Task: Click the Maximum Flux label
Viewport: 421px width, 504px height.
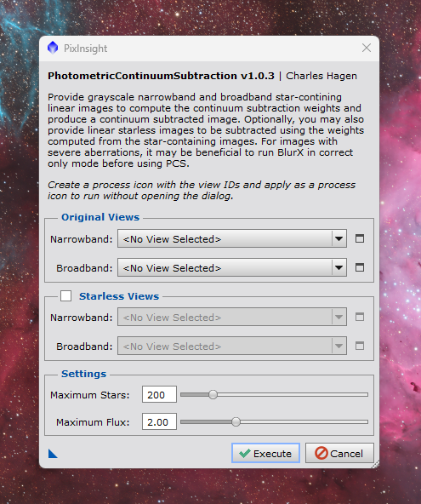Action: click(x=93, y=422)
